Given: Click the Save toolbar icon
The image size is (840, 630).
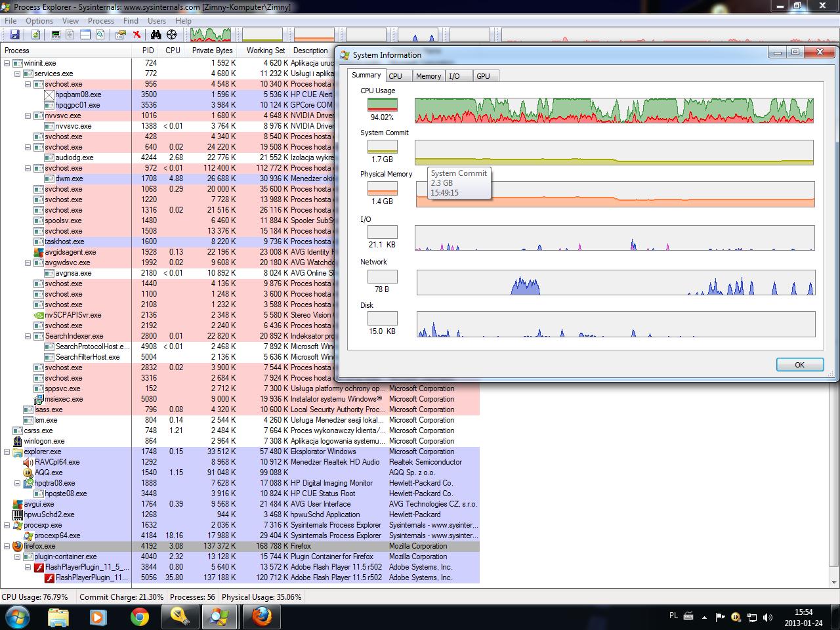Looking at the screenshot, I should coord(14,35).
